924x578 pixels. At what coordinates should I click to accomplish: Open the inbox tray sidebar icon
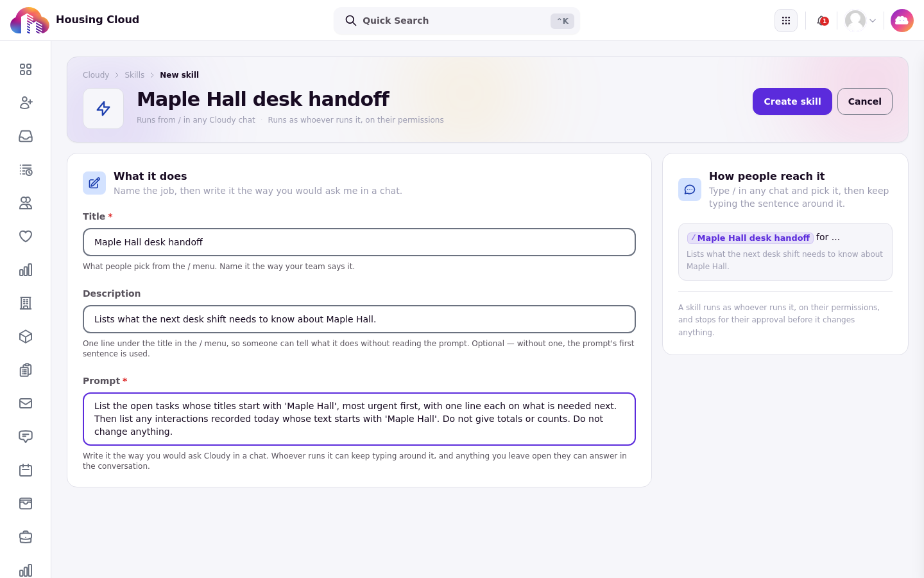[26, 136]
